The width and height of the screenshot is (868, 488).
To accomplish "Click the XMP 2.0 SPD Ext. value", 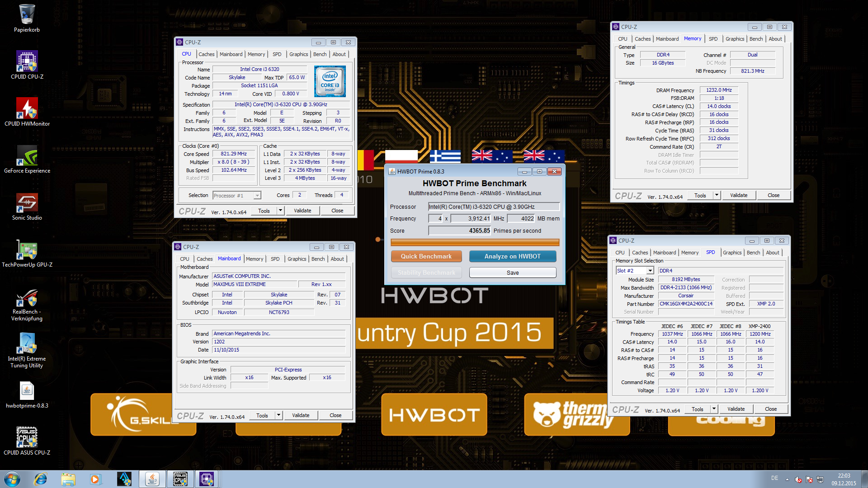I will [766, 304].
